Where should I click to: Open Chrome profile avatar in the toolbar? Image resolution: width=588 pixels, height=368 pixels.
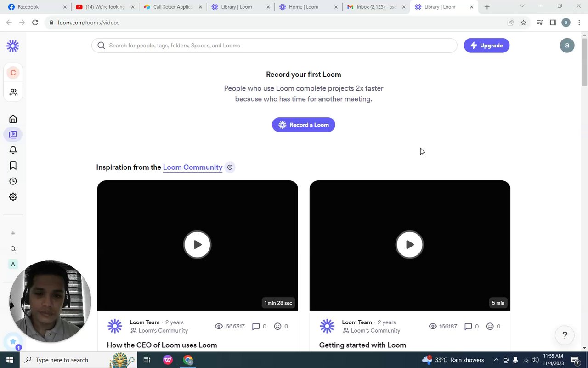[566, 23]
